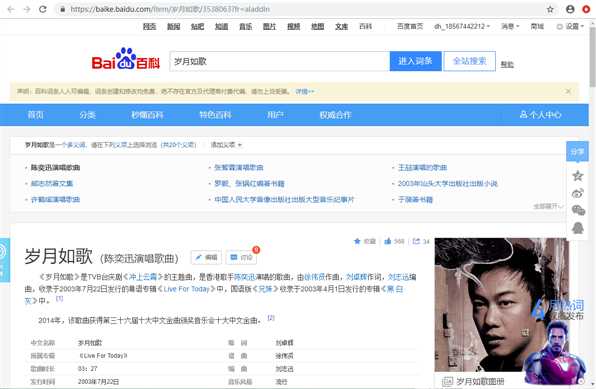Click the 网页 top link
This screenshot has width=596, height=389.
click(x=149, y=26)
